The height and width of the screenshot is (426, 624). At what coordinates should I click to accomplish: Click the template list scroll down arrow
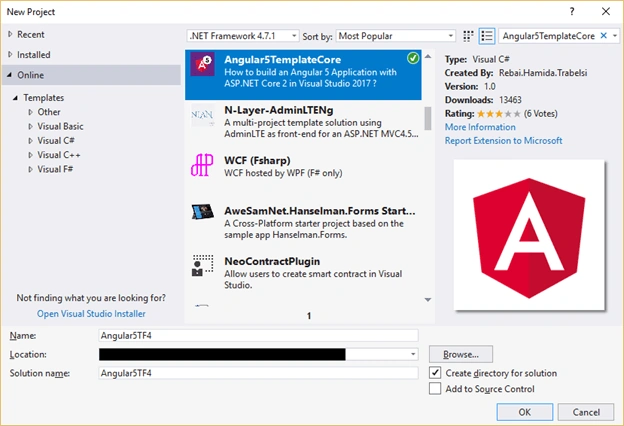pos(428,300)
